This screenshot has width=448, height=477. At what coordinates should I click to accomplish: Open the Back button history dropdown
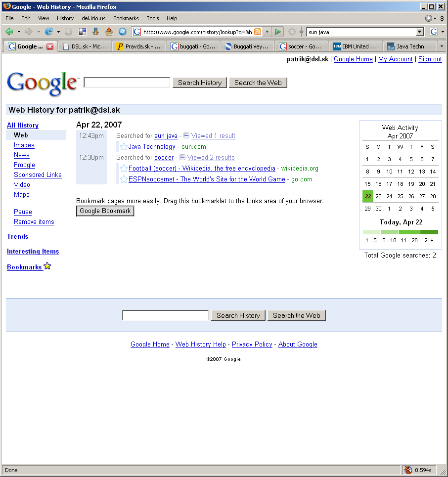tap(19, 32)
